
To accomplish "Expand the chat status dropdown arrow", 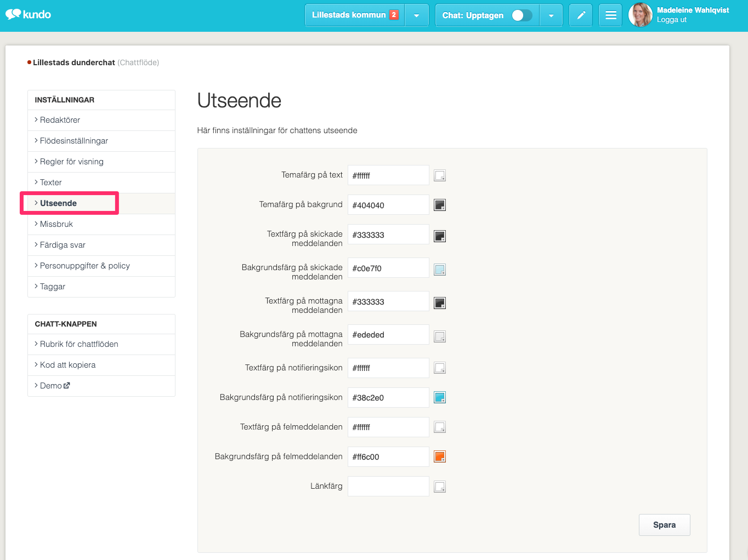I will click(551, 15).
